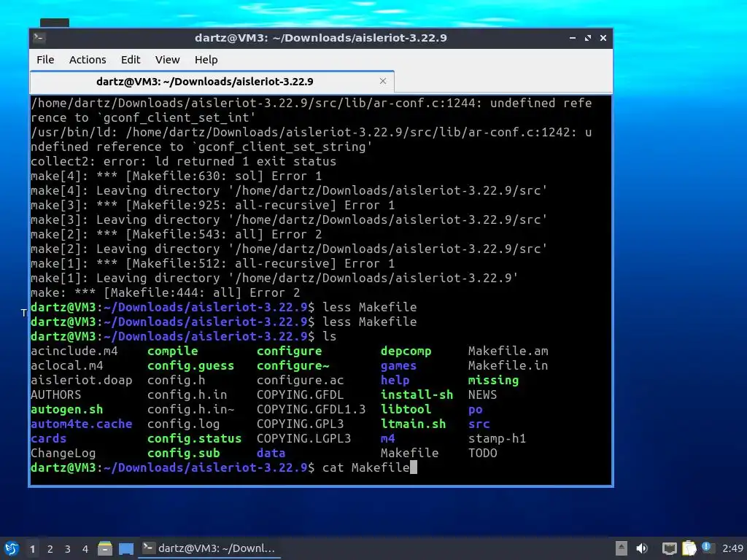Click 'ltmain.sh' in the ls output
The width and height of the screenshot is (747, 560).
[x=413, y=424]
